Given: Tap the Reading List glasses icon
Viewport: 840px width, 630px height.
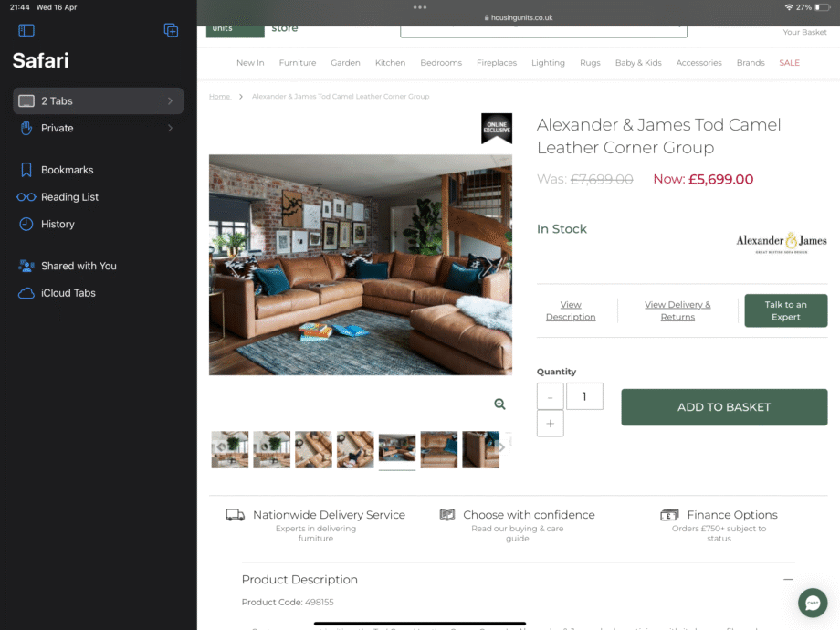Looking at the screenshot, I should (26, 197).
